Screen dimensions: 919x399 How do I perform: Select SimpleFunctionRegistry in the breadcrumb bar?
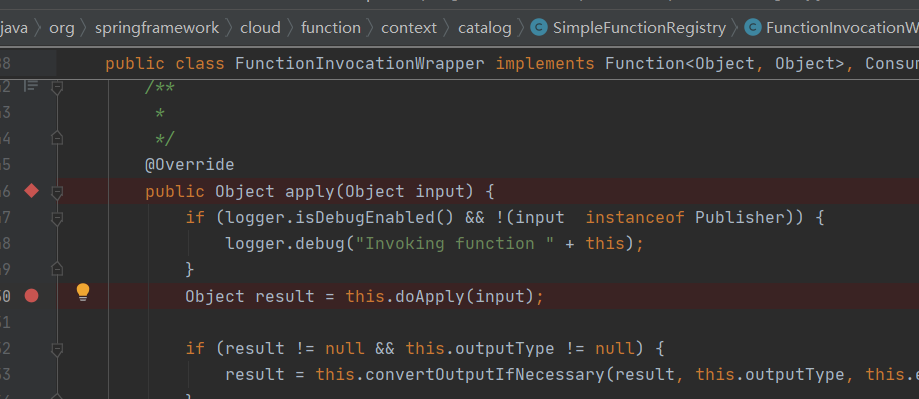[x=639, y=28]
